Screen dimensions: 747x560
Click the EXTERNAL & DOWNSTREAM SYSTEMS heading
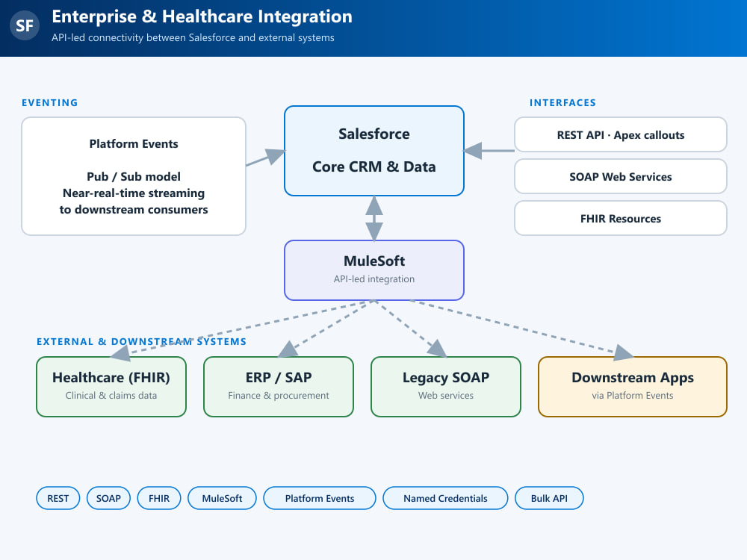141,342
